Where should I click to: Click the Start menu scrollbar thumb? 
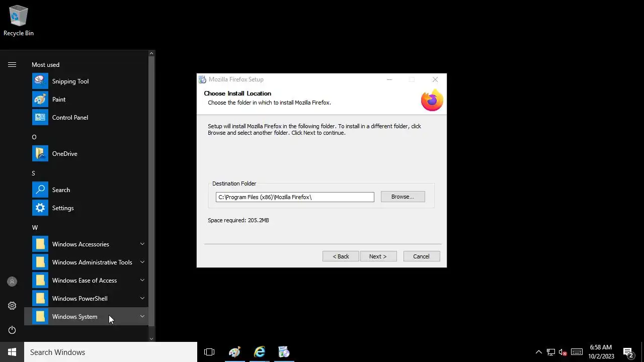pos(151,191)
